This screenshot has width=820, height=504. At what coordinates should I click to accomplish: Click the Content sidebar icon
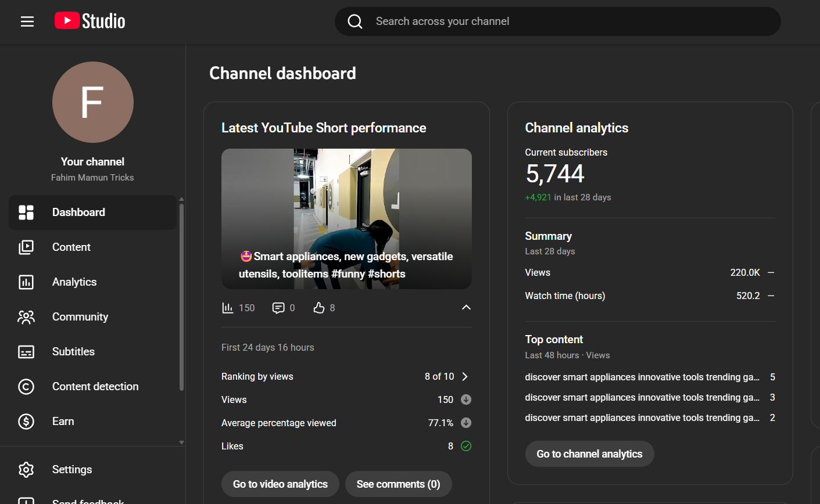26,247
